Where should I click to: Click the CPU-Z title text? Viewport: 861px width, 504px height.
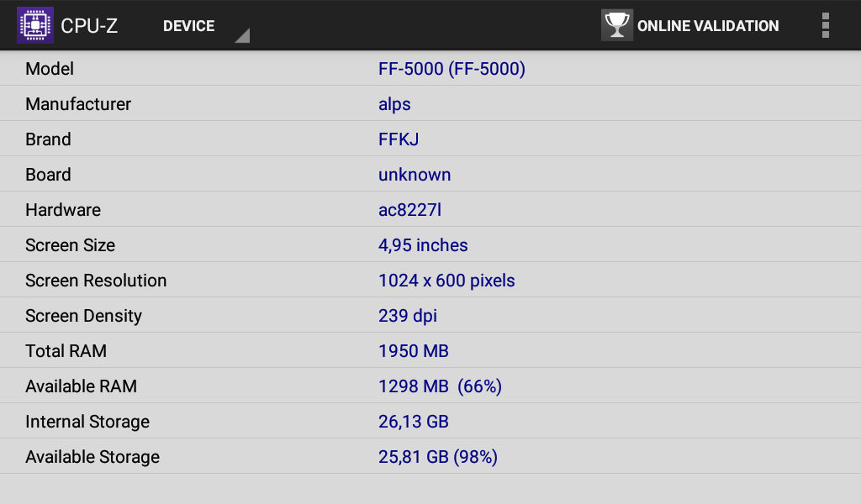pyautogui.click(x=89, y=26)
